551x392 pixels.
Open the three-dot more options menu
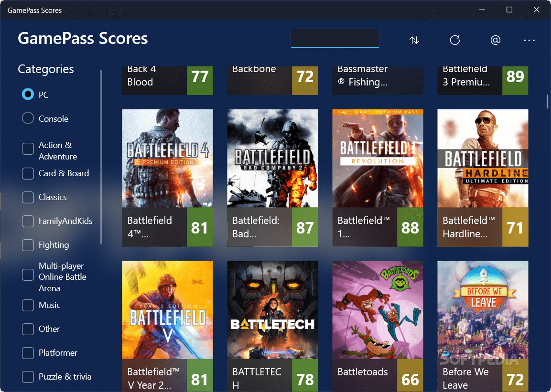[529, 41]
